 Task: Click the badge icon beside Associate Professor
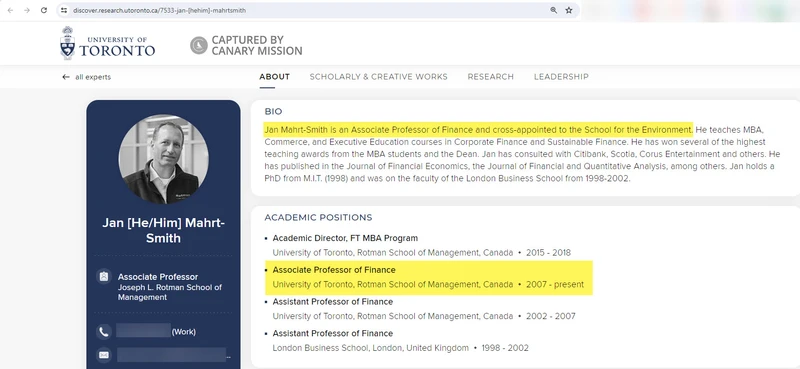[x=104, y=277]
